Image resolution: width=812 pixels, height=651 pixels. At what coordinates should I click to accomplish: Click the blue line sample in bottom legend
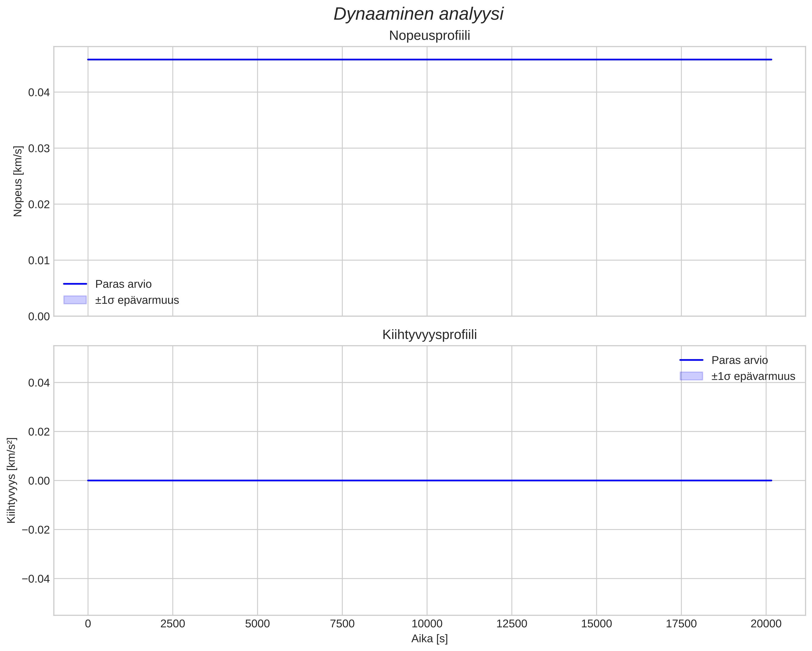(691, 360)
